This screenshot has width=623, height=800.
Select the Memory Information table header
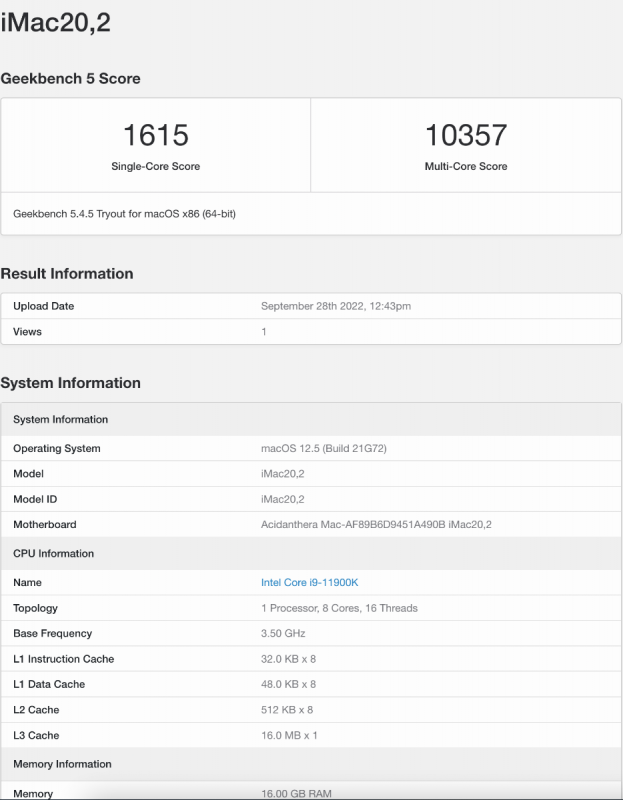pos(62,765)
